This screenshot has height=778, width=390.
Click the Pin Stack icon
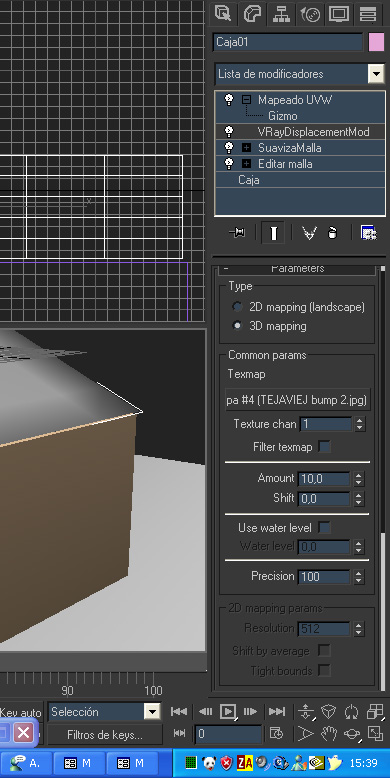pyautogui.click(x=237, y=233)
